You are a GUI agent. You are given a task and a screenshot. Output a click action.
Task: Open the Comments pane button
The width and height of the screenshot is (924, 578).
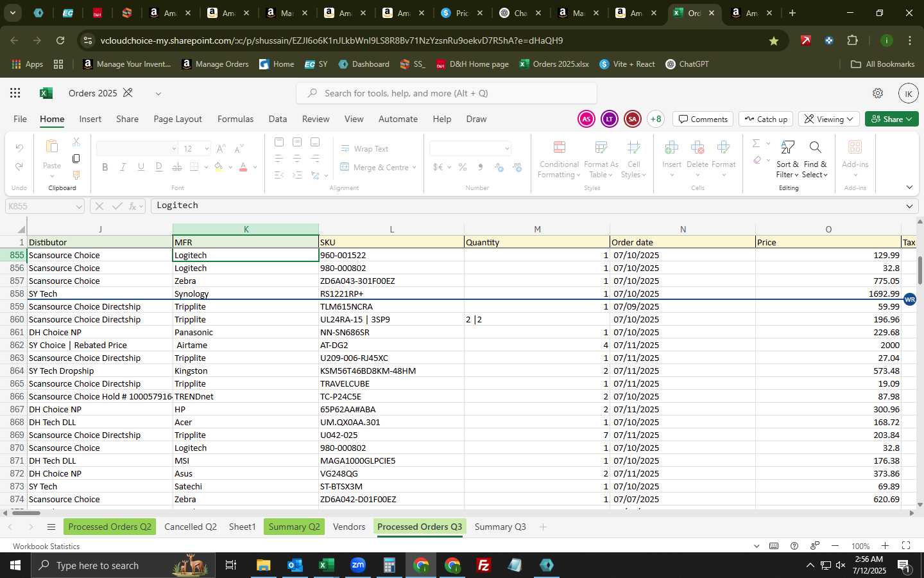coord(703,119)
